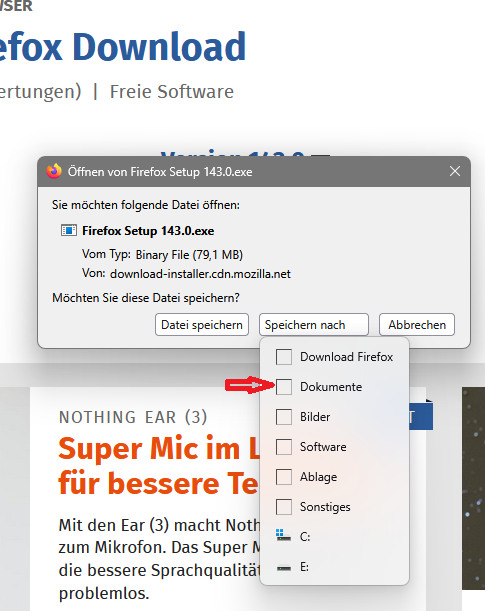485x611 pixels.
Task: Choose Dokumente folder entry text
Action: click(331, 387)
